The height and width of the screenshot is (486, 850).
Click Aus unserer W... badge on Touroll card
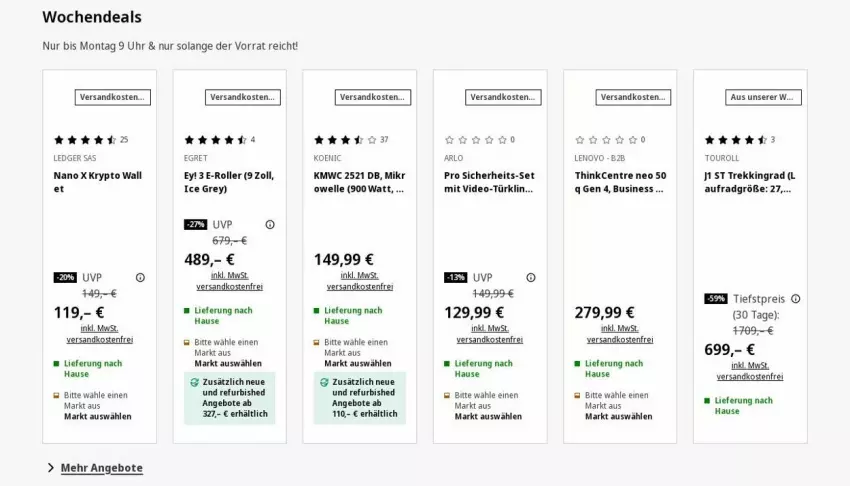763,98
